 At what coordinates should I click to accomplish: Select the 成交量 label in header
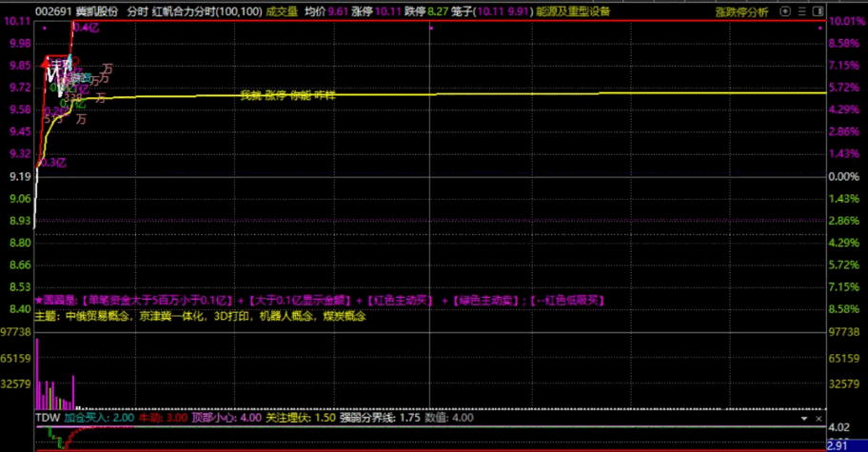coord(281,11)
